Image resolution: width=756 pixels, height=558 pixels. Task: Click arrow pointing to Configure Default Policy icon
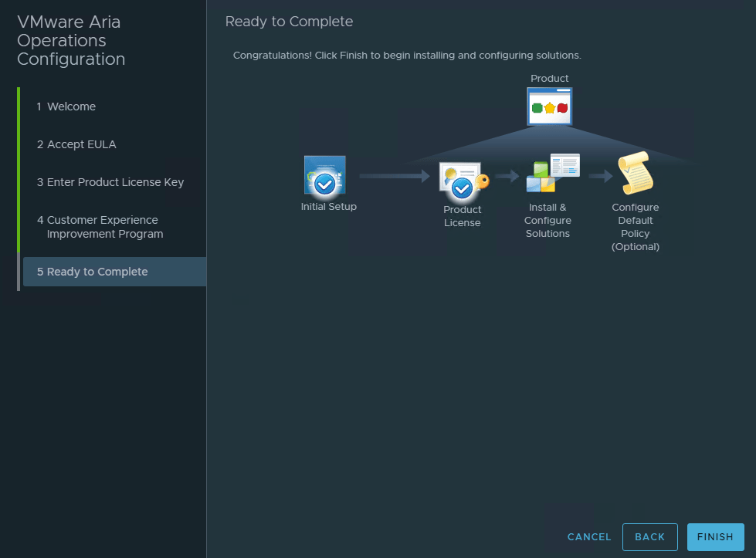tap(600, 177)
